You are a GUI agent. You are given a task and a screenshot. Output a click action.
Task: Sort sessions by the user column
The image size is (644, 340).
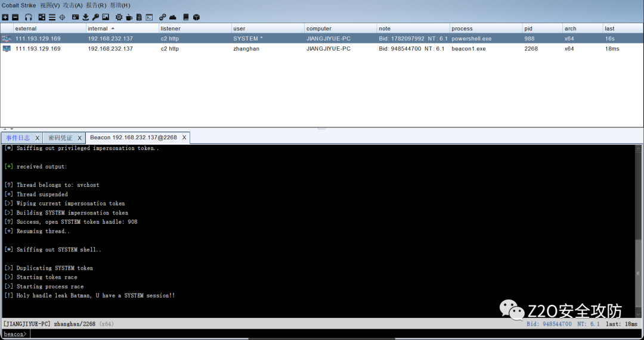(267, 29)
